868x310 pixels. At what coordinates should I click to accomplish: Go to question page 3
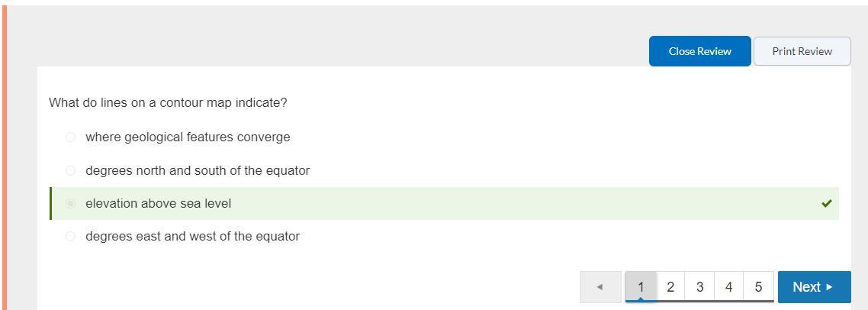coord(699,287)
